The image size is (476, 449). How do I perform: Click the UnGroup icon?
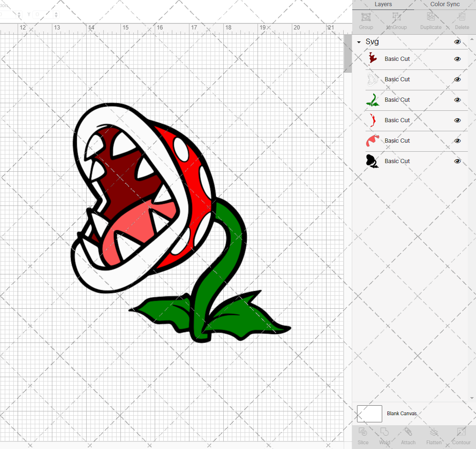(x=397, y=17)
